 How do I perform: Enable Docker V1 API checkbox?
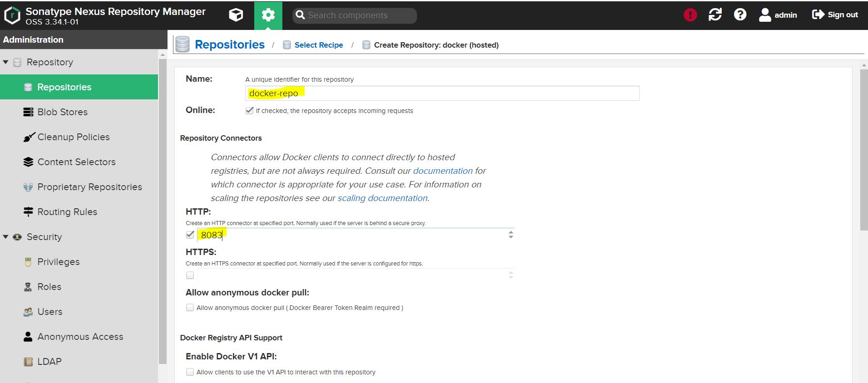[x=190, y=372]
